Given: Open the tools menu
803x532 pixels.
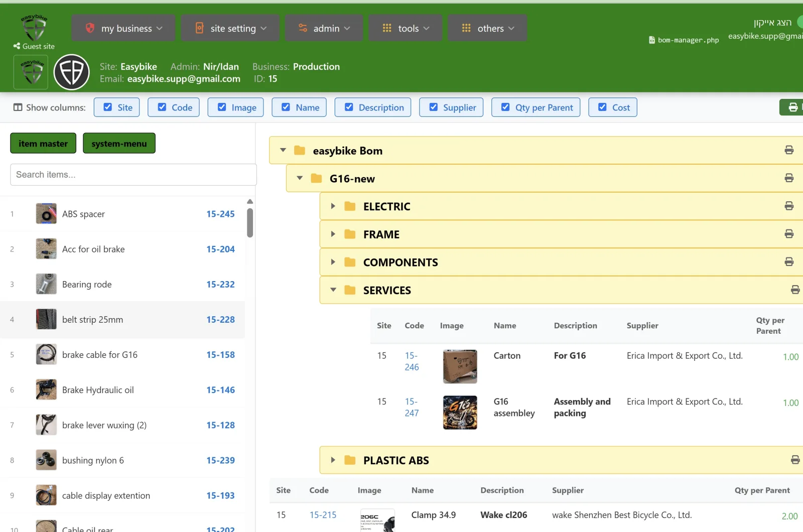Looking at the screenshot, I should tap(406, 28).
